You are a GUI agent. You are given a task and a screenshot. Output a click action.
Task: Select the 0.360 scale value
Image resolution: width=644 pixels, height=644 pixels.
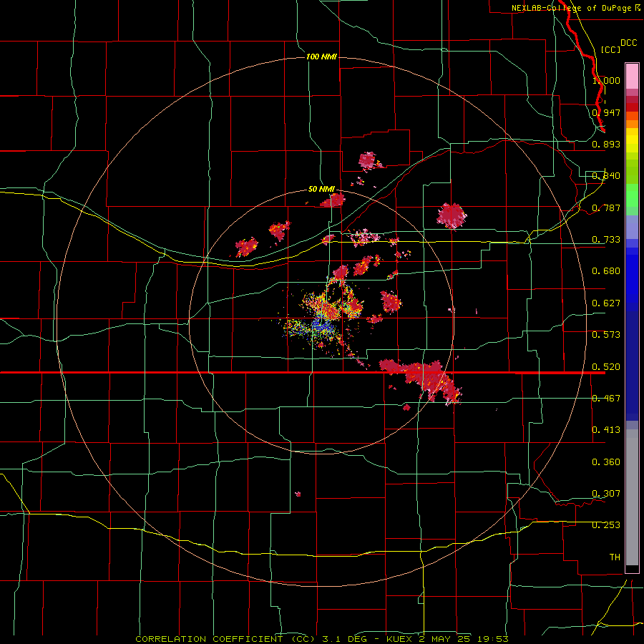point(606,462)
